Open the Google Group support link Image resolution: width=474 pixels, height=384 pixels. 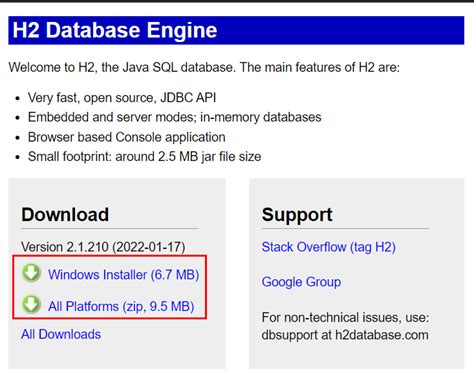point(301,282)
